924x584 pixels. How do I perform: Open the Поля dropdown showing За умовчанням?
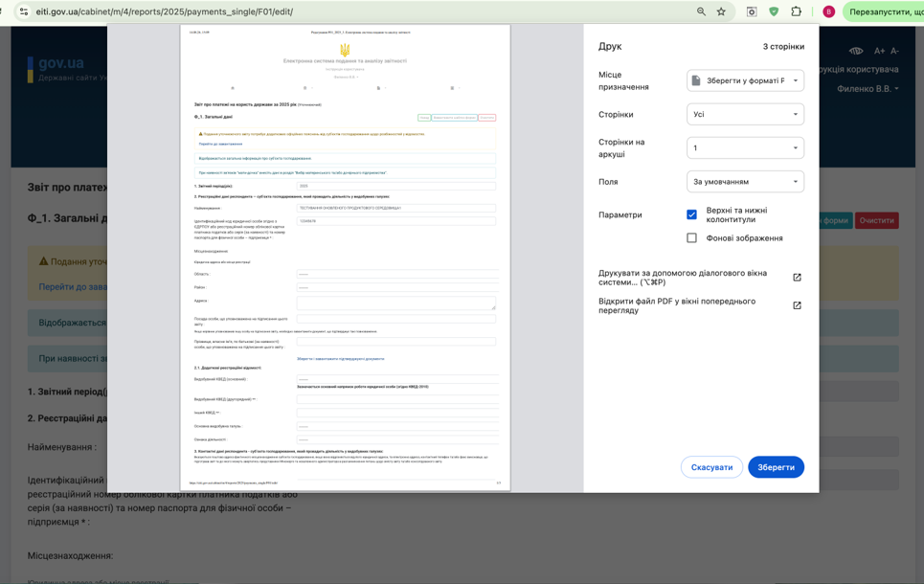pos(745,182)
